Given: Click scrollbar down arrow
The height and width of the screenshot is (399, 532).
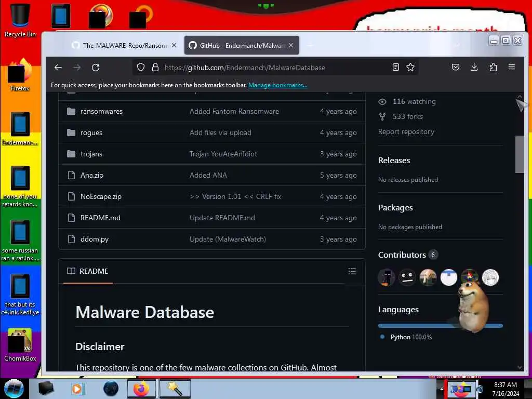Looking at the screenshot, I should point(520,367).
